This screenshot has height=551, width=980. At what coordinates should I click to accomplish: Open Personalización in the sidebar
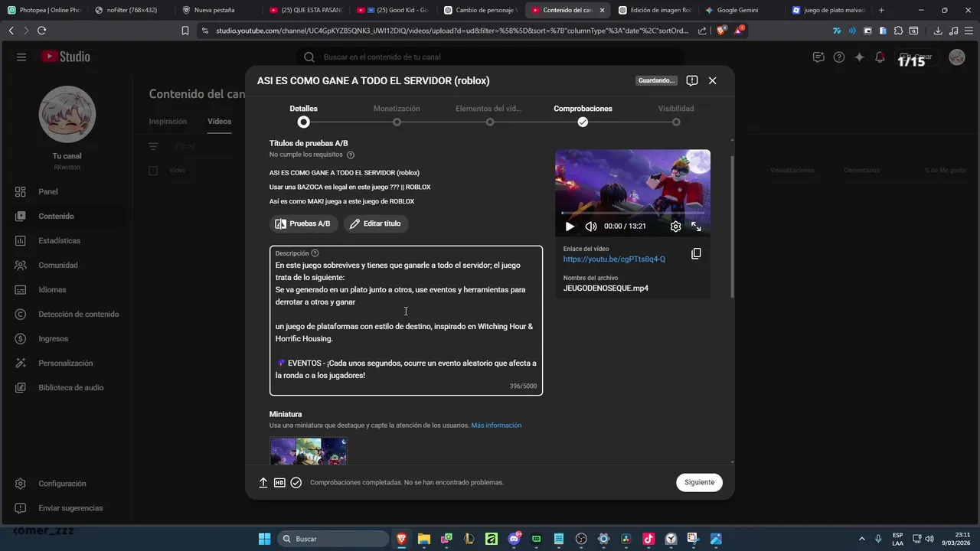coord(67,363)
